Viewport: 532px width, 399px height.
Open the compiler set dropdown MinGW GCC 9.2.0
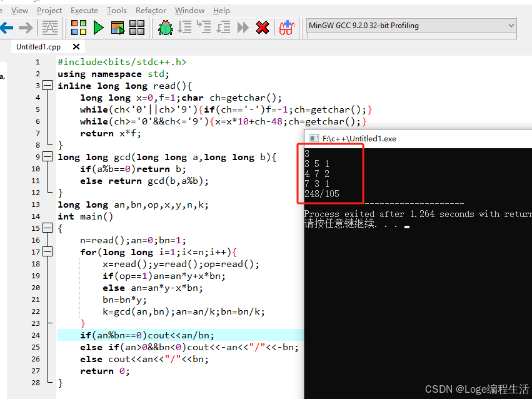tap(411, 26)
